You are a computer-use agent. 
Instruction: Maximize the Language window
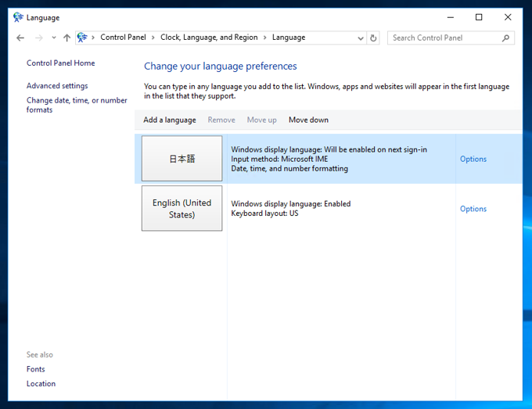tap(479, 17)
